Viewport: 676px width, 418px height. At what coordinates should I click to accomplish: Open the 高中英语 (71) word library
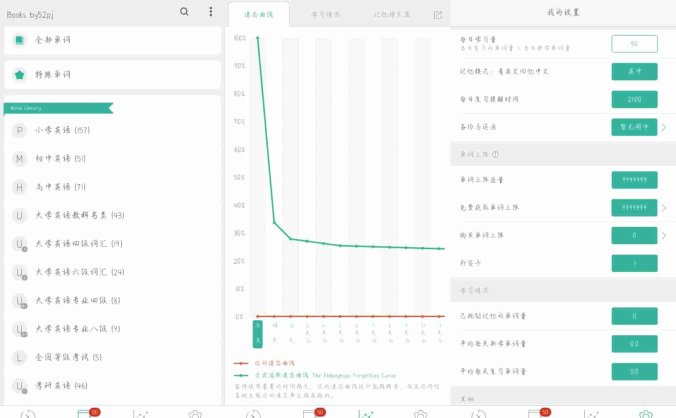(113, 187)
